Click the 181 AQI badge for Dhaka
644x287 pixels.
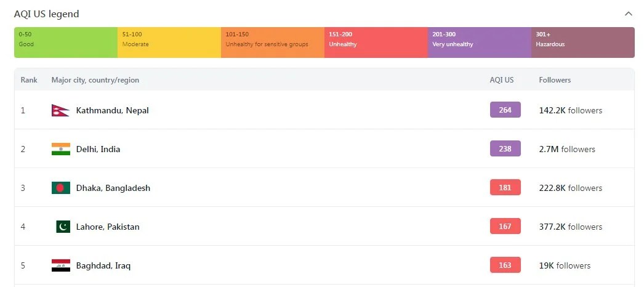pos(505,188)
